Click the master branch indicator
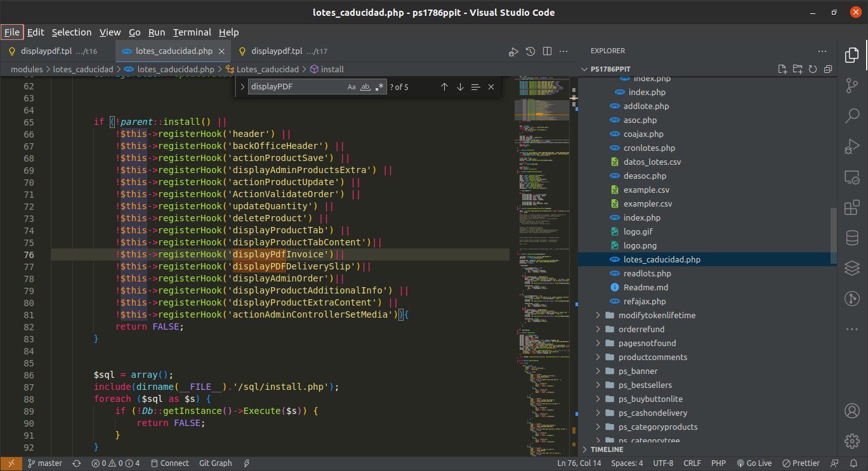This screenshot has height=471, width=868. pyautogui.click(x=44, y=463)
